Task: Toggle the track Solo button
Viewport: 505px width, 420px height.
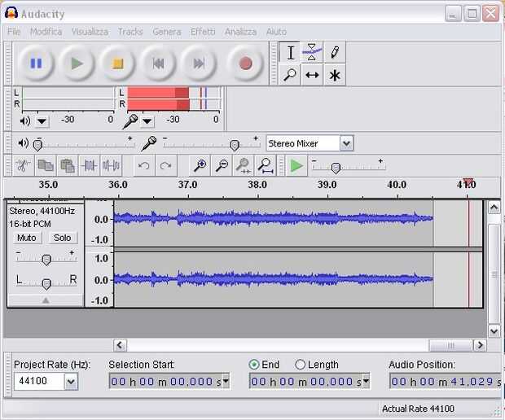Action: coord(62,238)
